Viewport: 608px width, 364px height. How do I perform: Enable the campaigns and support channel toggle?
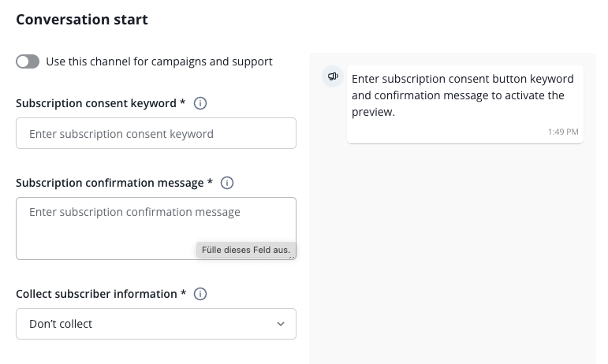[28, 61]
